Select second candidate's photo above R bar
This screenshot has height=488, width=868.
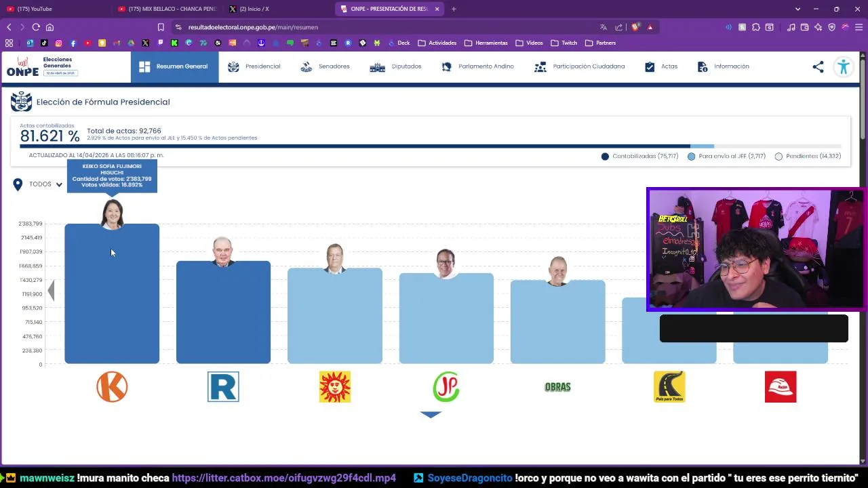(223, 251)
